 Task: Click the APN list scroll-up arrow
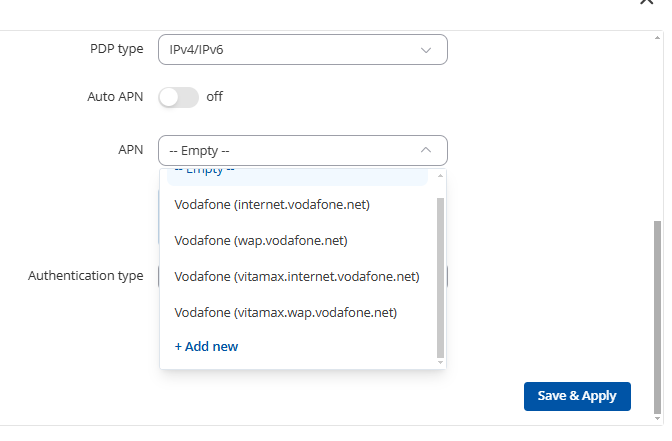tap(440, 175)
